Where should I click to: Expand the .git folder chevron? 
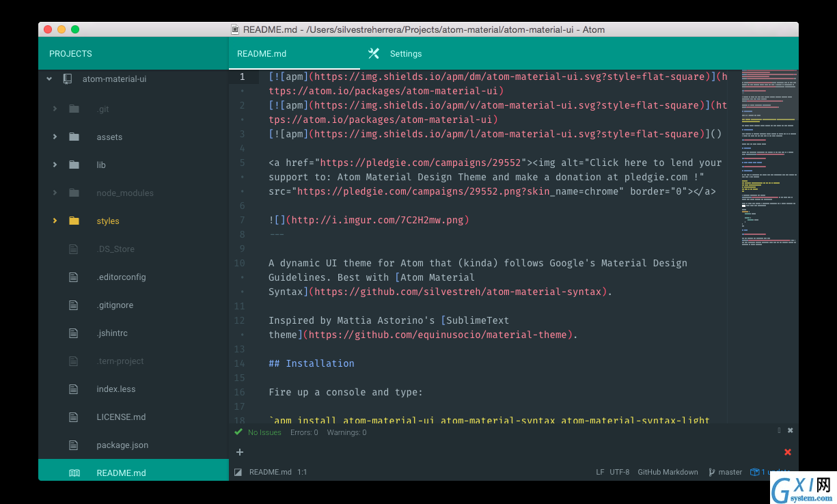point(55,109)
